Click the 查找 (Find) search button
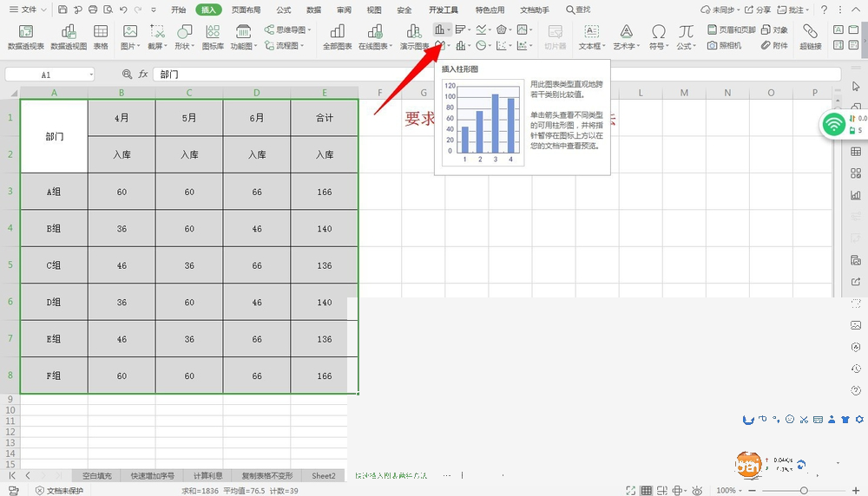This screenshot has height=496, width=868. point(578,10)
